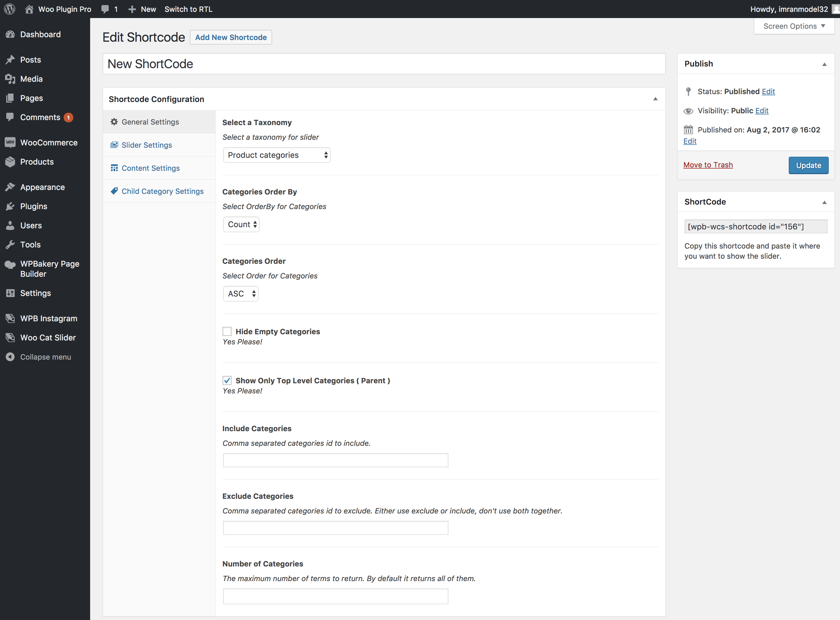
Task: Collapse the Shortcode Configuration panel
Action: point(655,99)
